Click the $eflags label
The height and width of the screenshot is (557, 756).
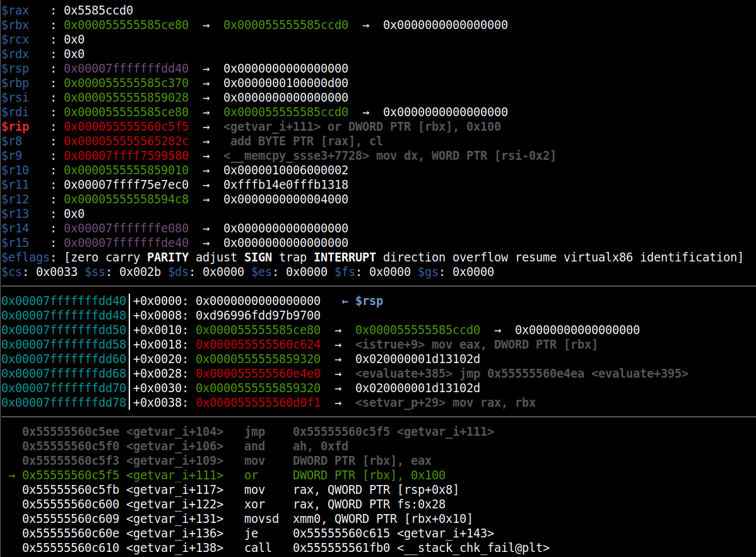(25, 257)
